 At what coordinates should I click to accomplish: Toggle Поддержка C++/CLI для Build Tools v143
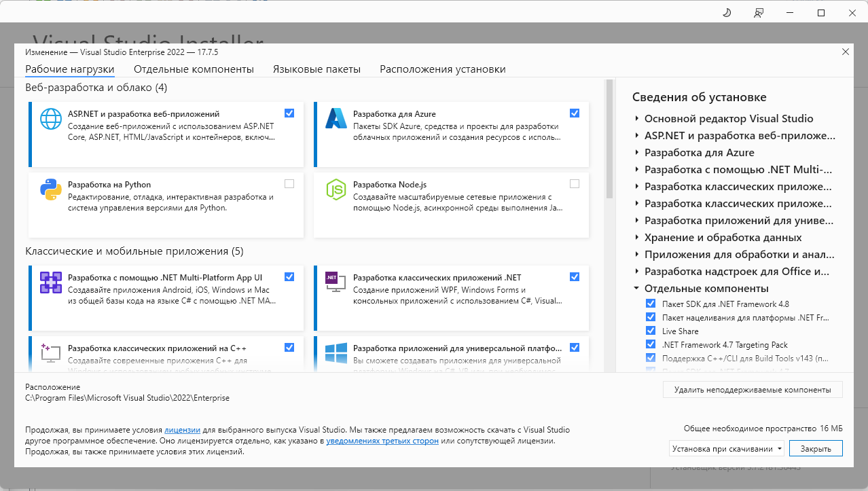[651, 358]
